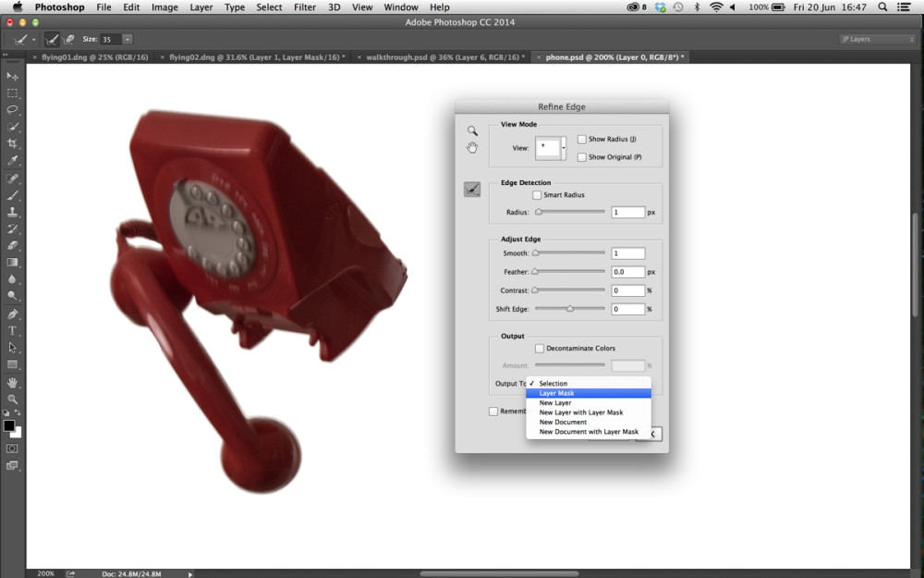Open the brush Size dropdown arrow

[128, 40]
